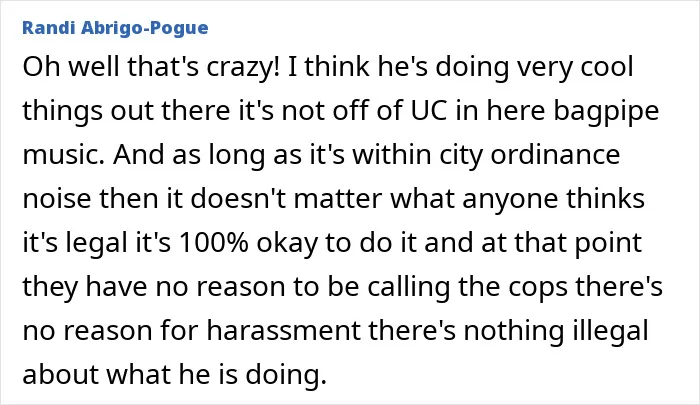
Task: Click the word "anyone" in the comment
Action: tap(510, 199)
